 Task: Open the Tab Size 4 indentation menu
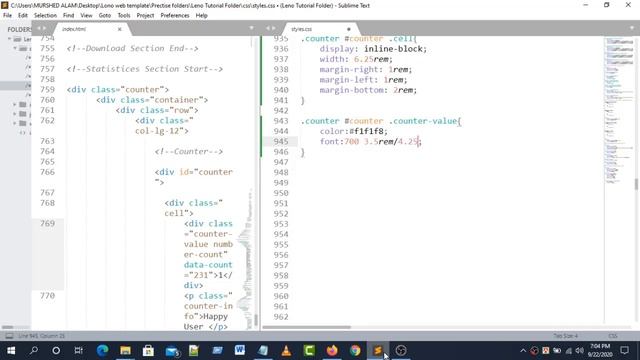pyautogui.click(x=565, y=336)
